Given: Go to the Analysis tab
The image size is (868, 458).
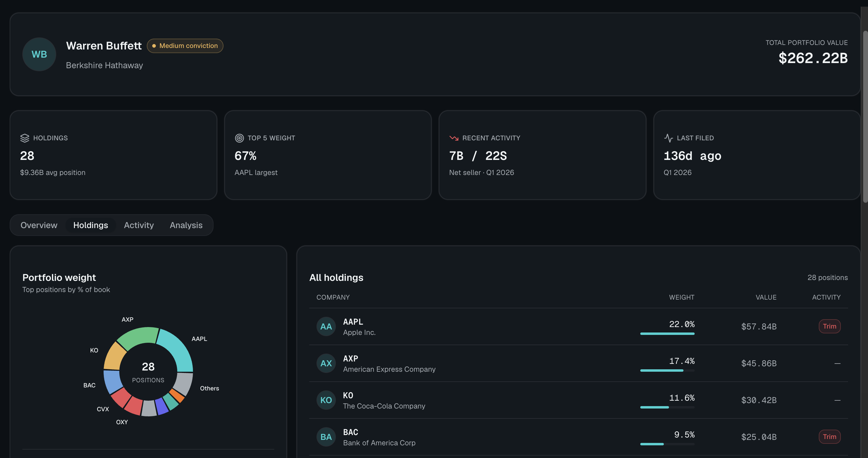Looking at the screenshot, I should (x=186, y=225).
